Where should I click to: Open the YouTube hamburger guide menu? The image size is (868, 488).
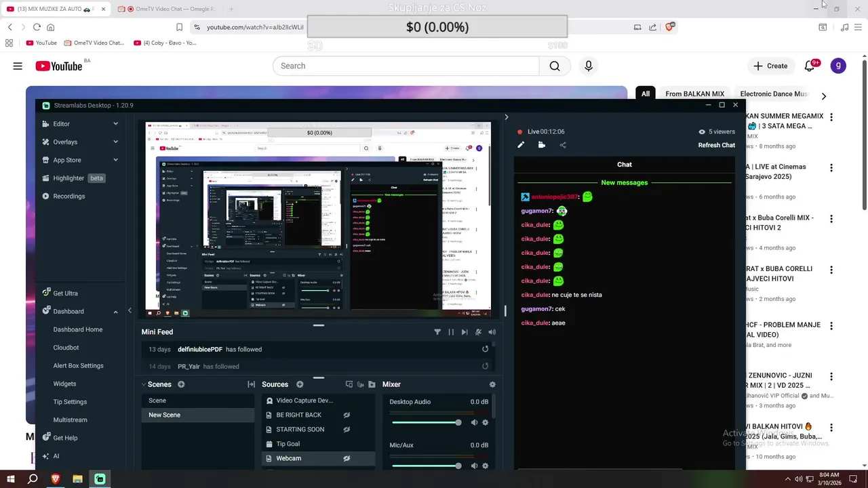click(18, 66)
